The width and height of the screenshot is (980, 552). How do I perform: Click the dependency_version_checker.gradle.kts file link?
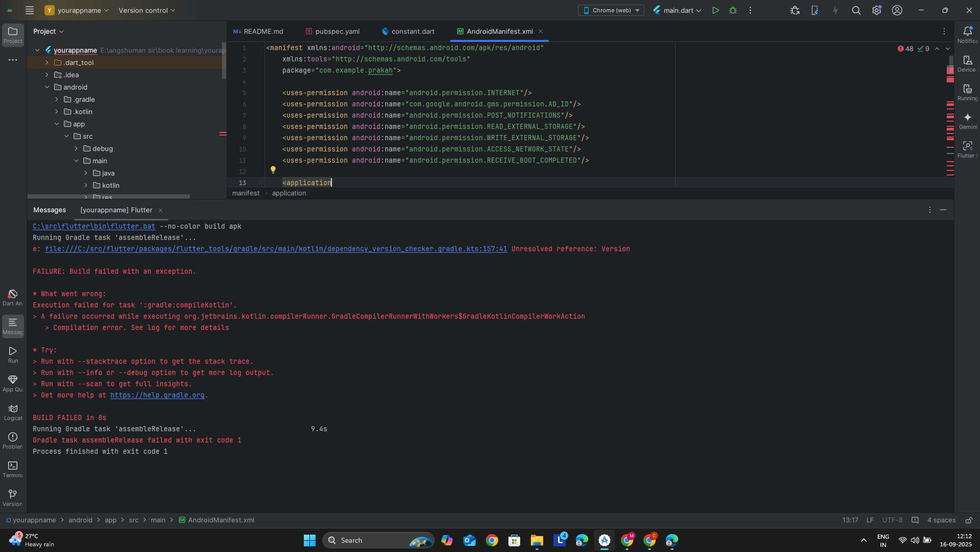tap(276, 249)
